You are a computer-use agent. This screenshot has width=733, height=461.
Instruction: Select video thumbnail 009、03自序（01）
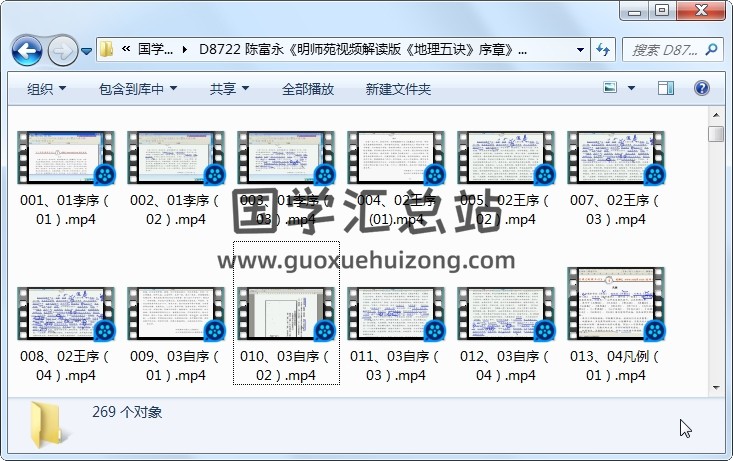(x=176, y=313)
